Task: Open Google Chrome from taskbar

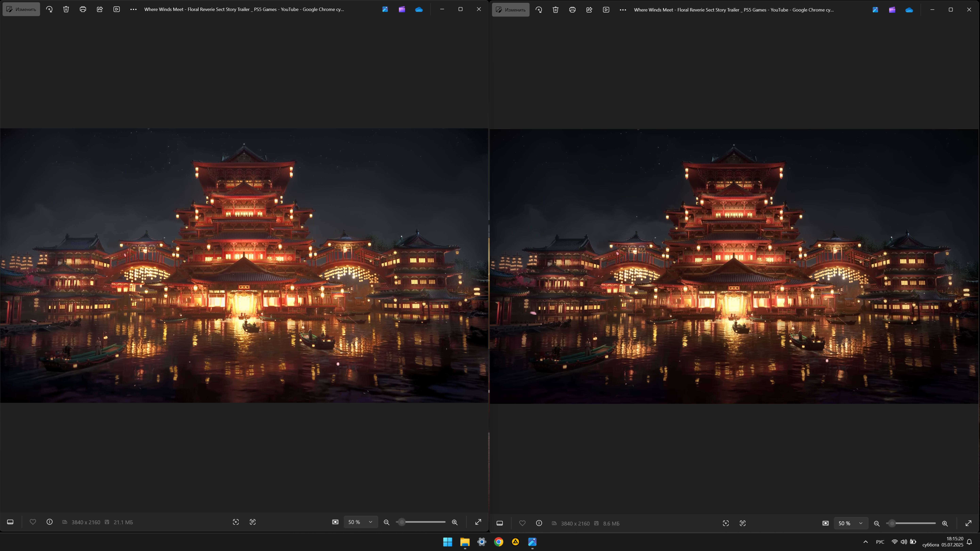Action: [x=499, y=542]
